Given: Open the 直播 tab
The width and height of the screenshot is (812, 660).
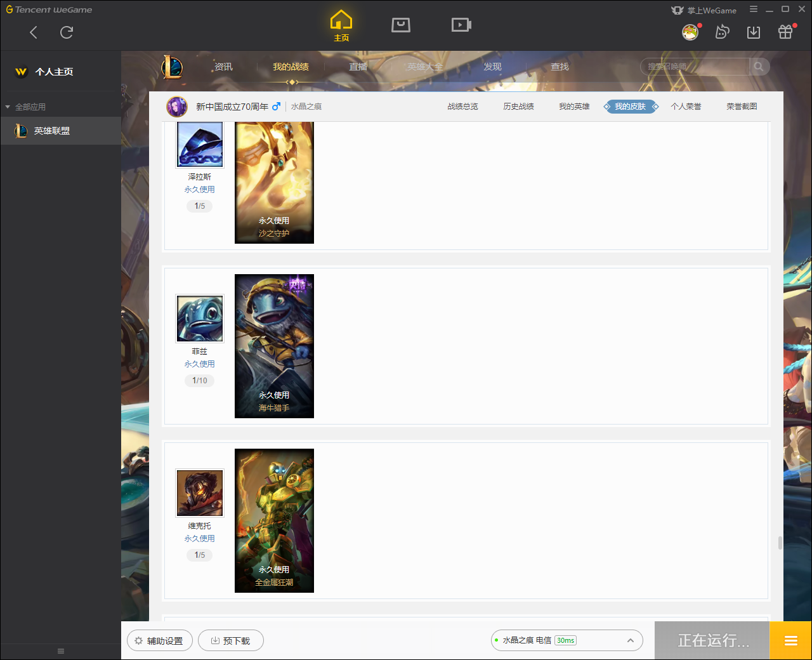Looking at the screenshot, I should pyautogui.click(x=358, y=67).
